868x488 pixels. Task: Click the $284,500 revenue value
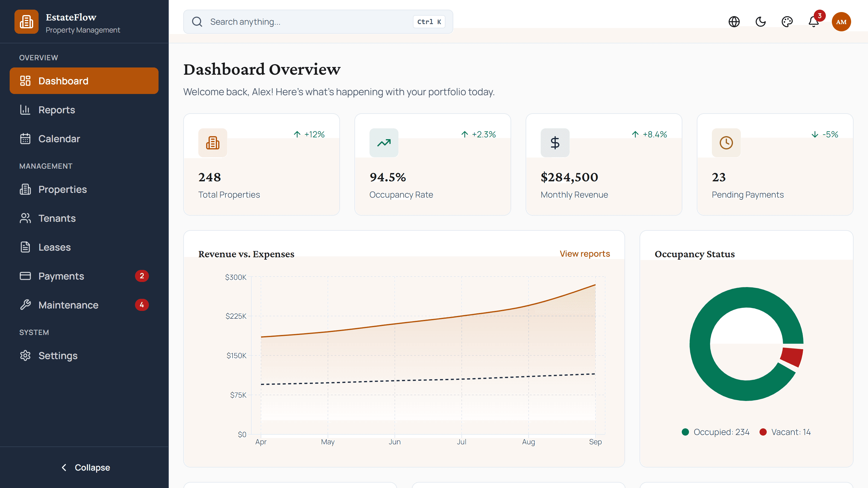point(569,177)
